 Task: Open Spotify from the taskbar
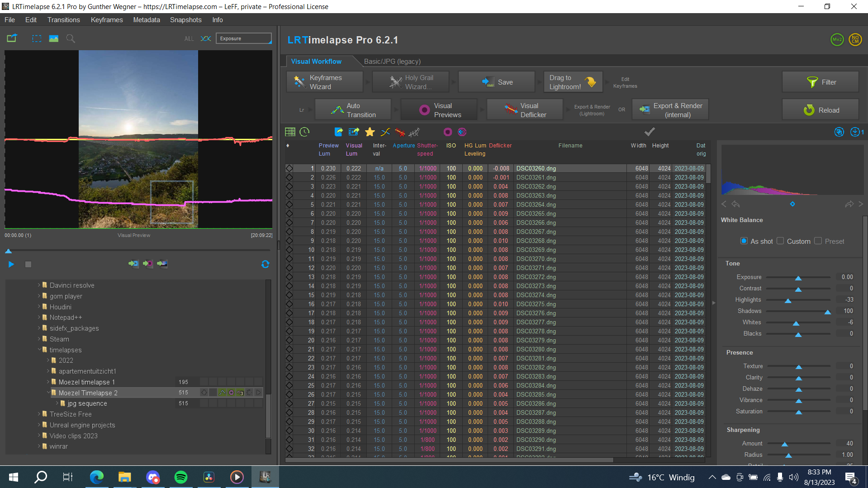pos(181,477)
